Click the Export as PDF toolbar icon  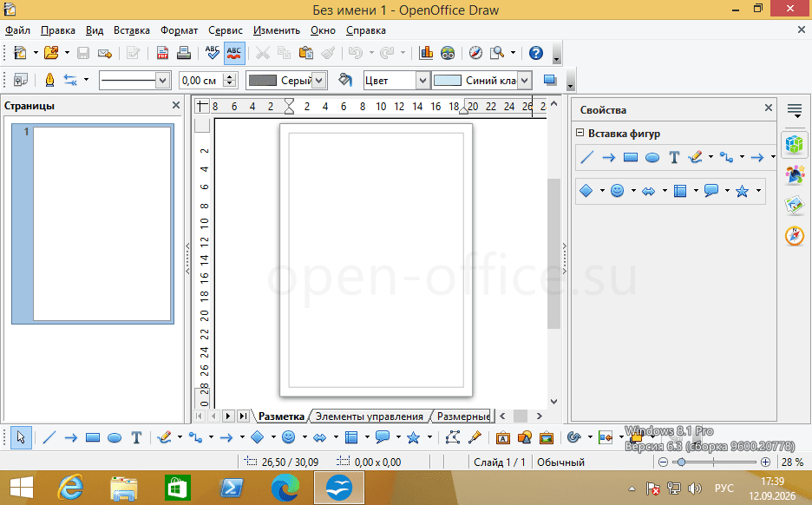pyautogui.click(x=162, y=53)
